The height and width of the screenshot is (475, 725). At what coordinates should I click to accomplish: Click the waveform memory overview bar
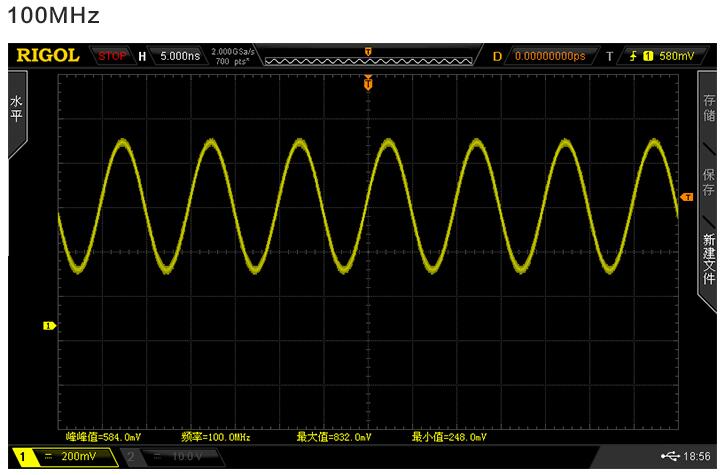tap(367, 57)
